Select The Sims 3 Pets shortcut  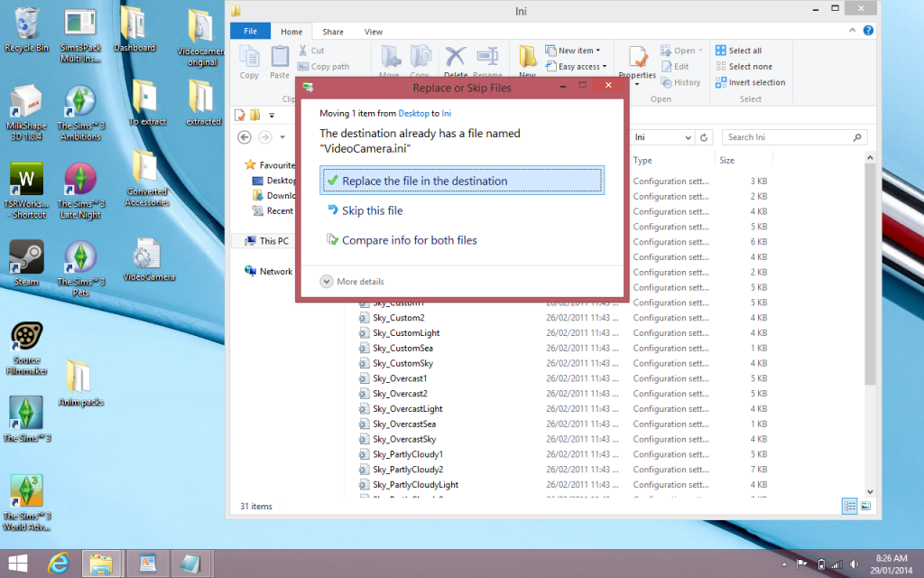80,267
